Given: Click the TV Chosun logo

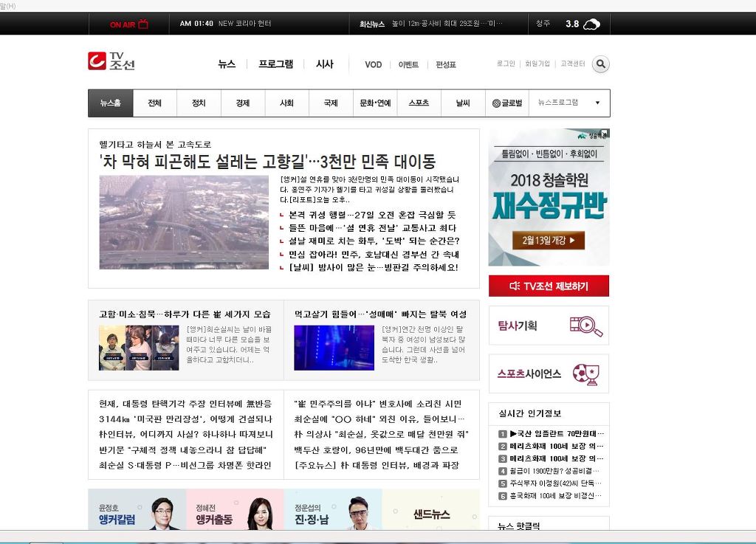Looking at the screenshot, I should [x=111, y=61].
